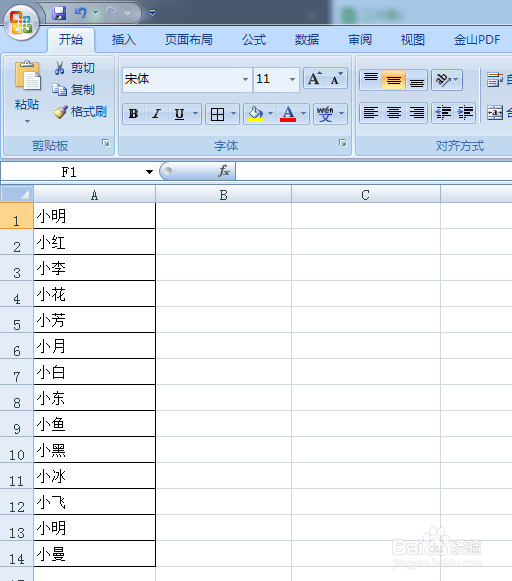
Task: Toggle middle vertical alignment
Action: coord(393,80)
